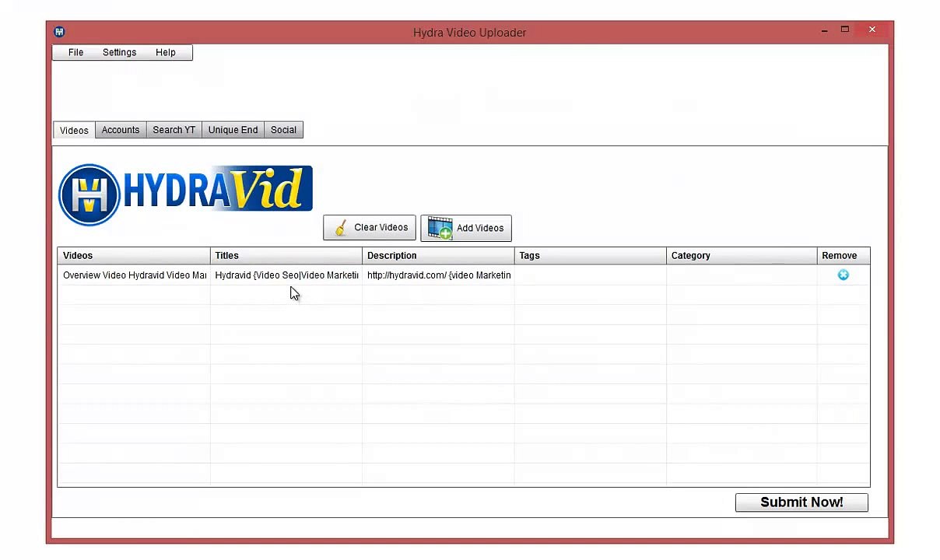
Task: Click the Add Videos button
Action: pyautogui.click(x=466, y=228)
